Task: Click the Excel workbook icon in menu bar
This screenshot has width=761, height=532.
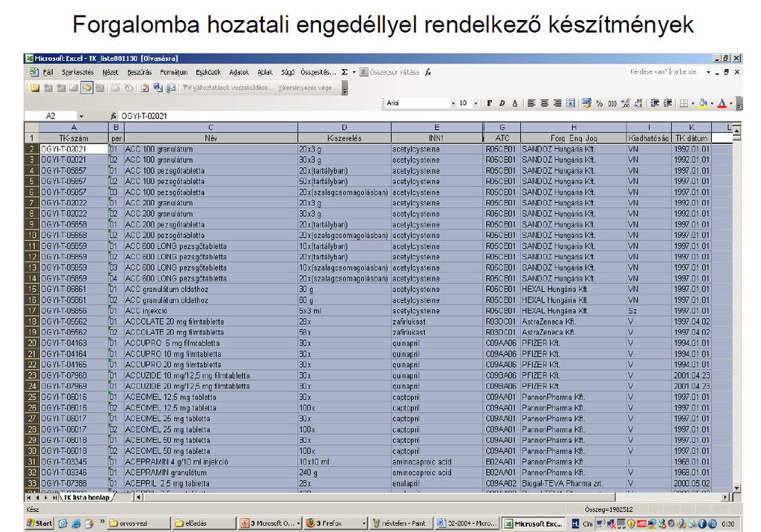Action: tap(33, 72)
